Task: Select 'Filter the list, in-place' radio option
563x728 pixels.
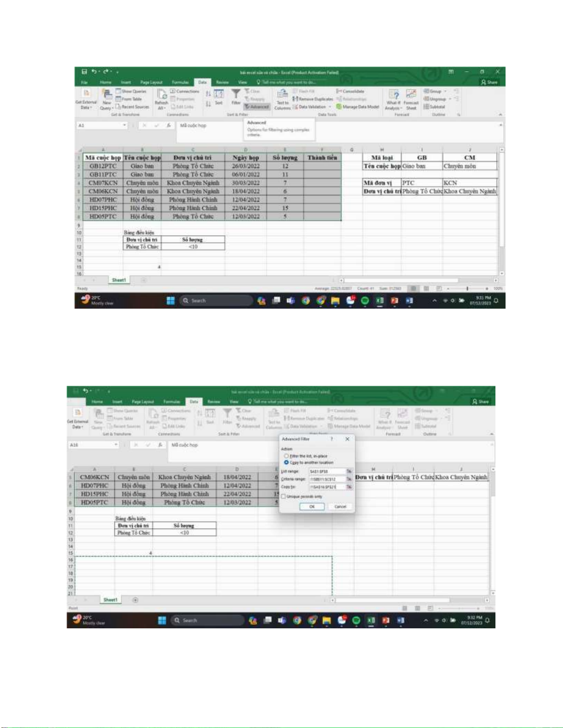Action: tap(286, 456)
